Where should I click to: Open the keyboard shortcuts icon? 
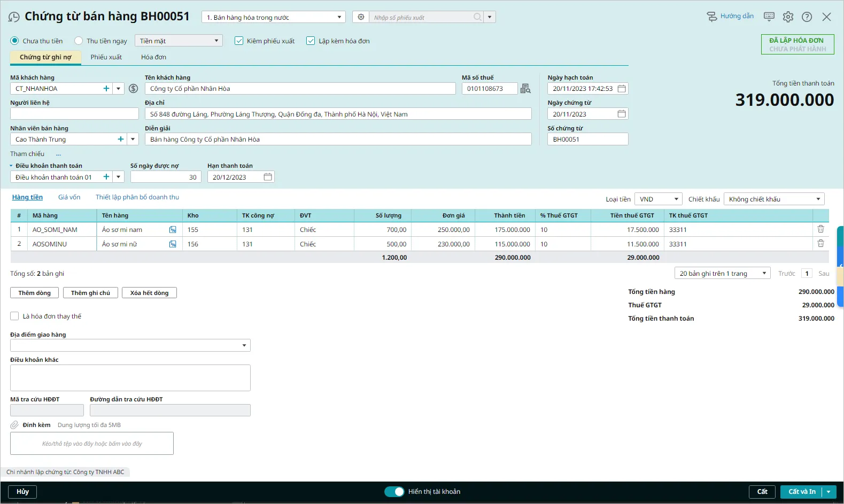click(x=769, y=17)
